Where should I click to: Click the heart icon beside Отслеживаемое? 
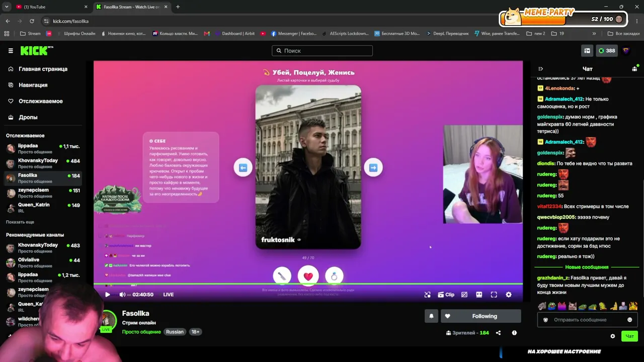11,101
